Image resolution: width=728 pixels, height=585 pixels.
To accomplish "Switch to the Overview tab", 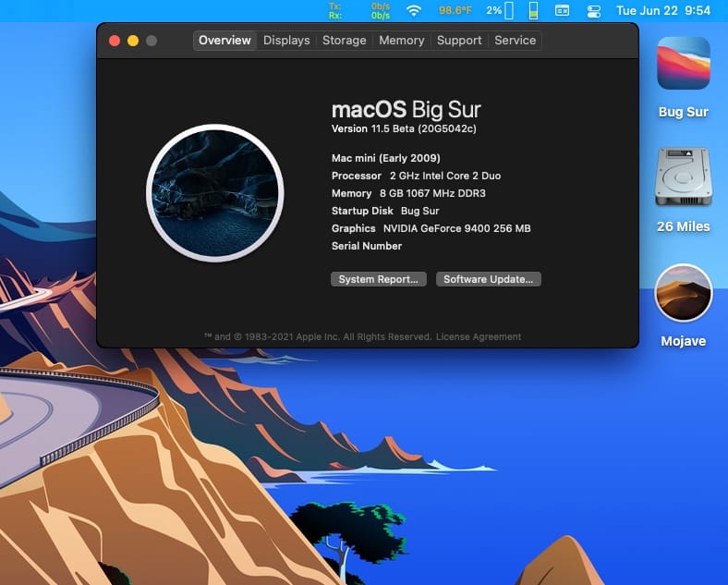I will 224,41.
